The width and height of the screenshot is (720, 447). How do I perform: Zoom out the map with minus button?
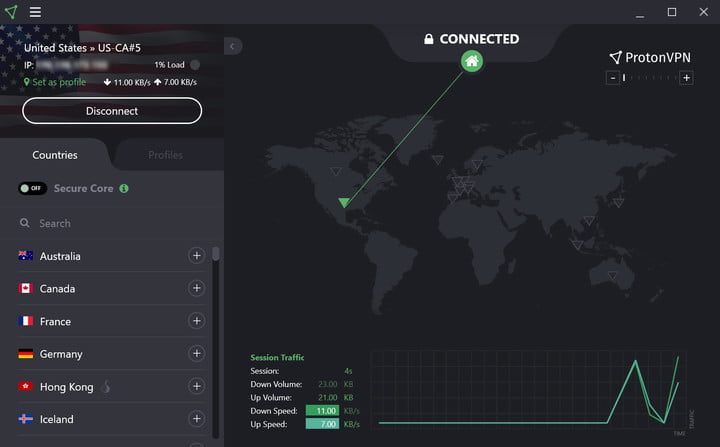tap(611, 78)
